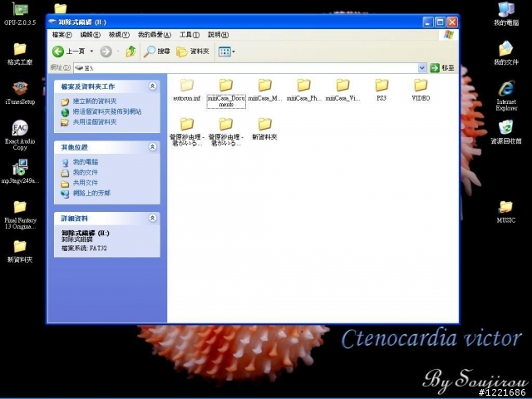Go to 我的文件 in the side panel
The image size is (532, 399).
(x=86, y=172)
